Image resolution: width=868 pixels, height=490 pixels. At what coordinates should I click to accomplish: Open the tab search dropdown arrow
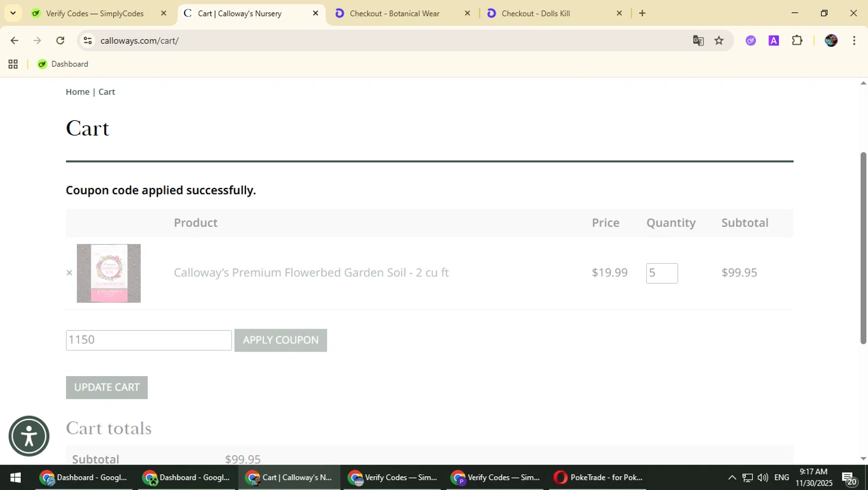13,13
